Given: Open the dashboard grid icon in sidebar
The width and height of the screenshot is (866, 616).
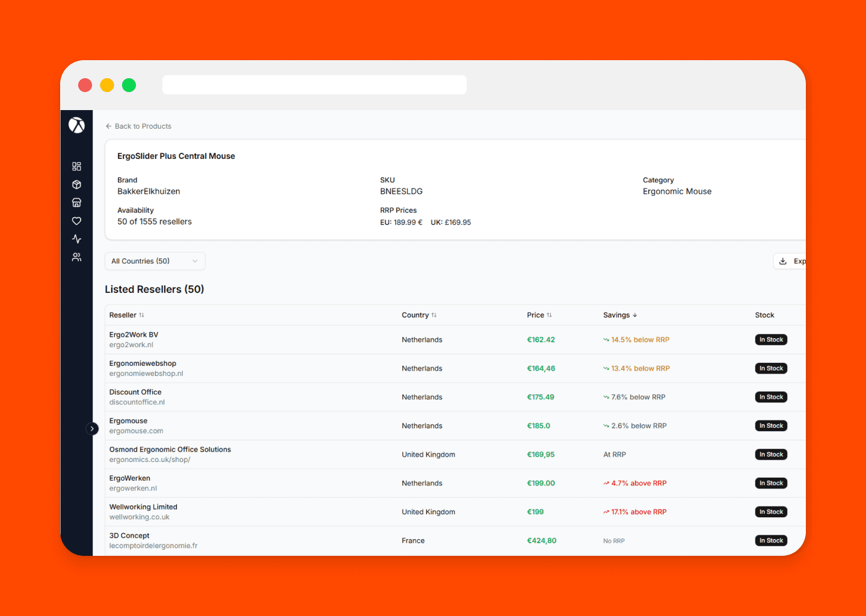Looking at the screenshot, I should point(76,167).
